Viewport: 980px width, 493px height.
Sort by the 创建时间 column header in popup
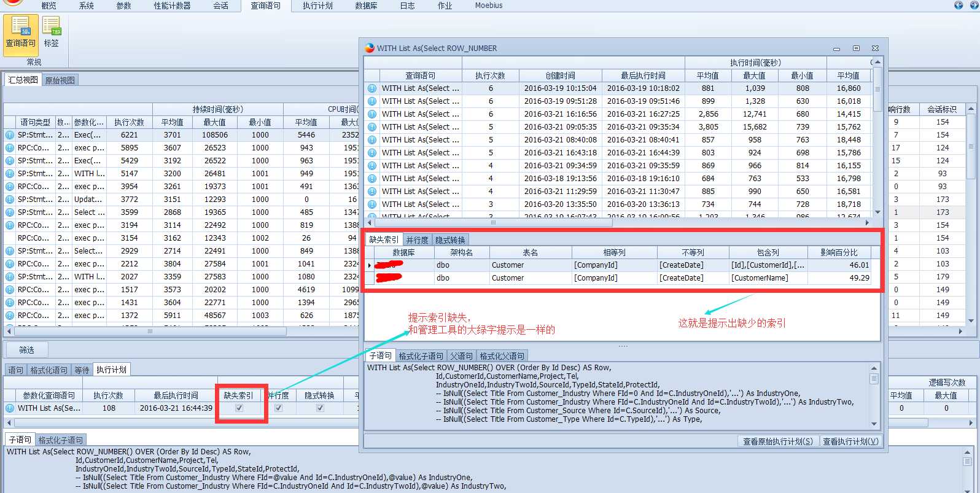tap(561, 76)
